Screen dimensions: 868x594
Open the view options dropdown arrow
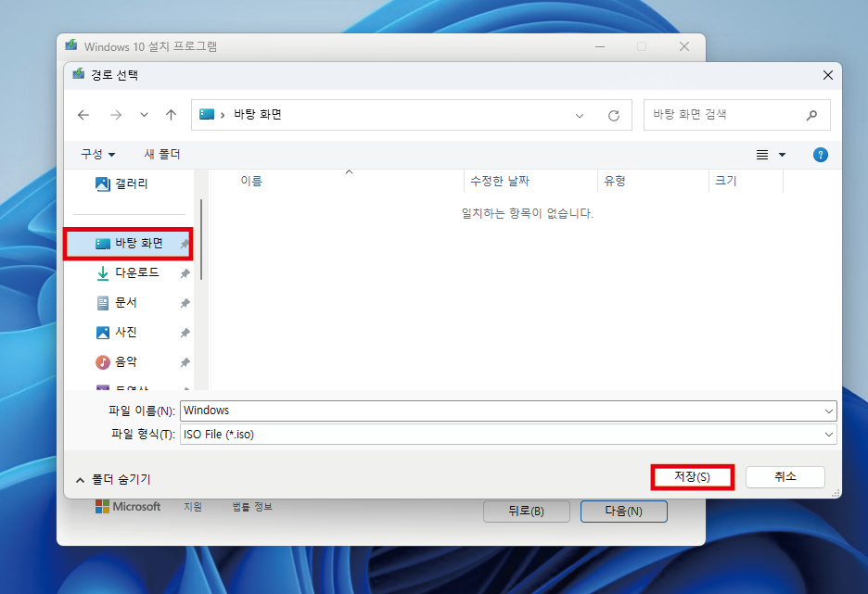point(782,155)
